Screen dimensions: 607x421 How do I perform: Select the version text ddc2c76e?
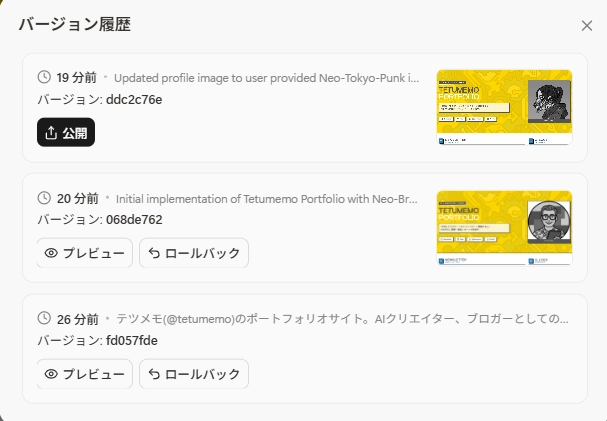134,100
